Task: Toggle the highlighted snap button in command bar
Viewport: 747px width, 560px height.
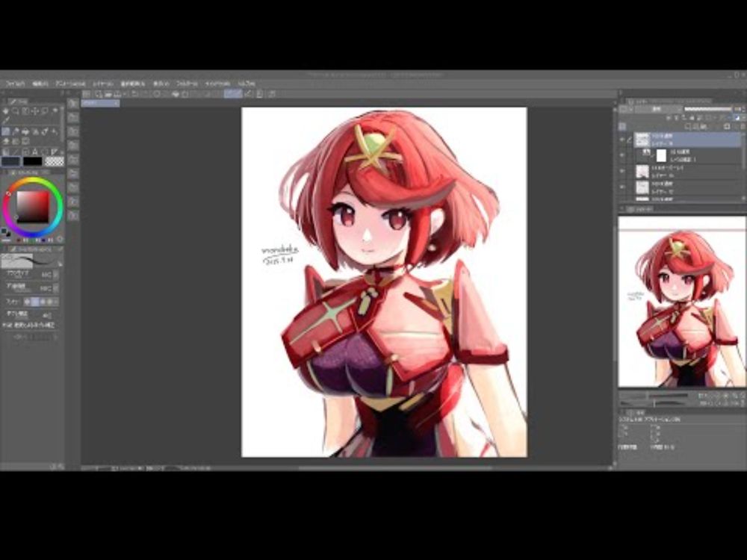Action: [233, 94]
